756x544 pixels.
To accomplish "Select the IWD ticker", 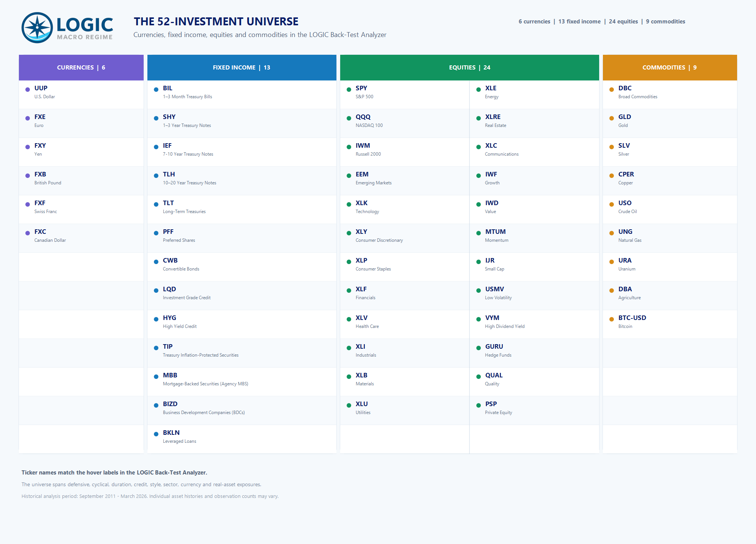I will [x=492, y=203].
